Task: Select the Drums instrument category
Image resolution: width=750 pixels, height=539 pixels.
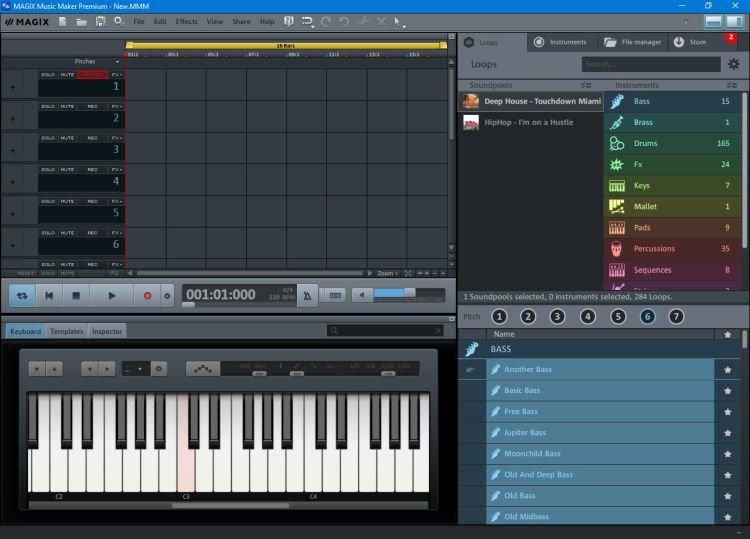Action: [672, 143]
